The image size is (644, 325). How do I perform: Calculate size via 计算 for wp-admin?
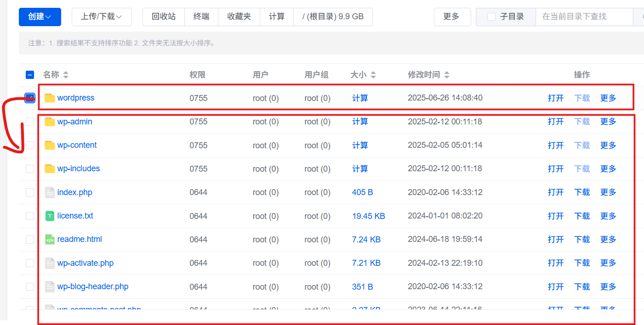point(360,122)
